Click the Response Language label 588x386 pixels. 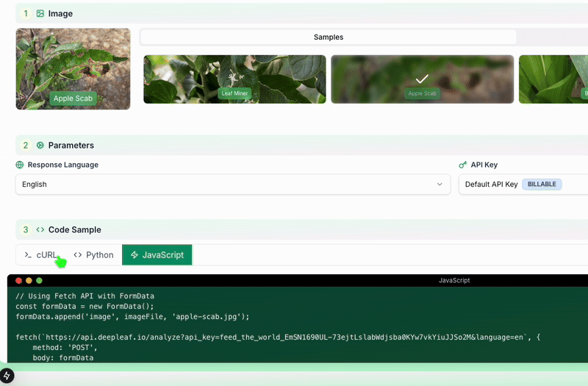(63, 165)
